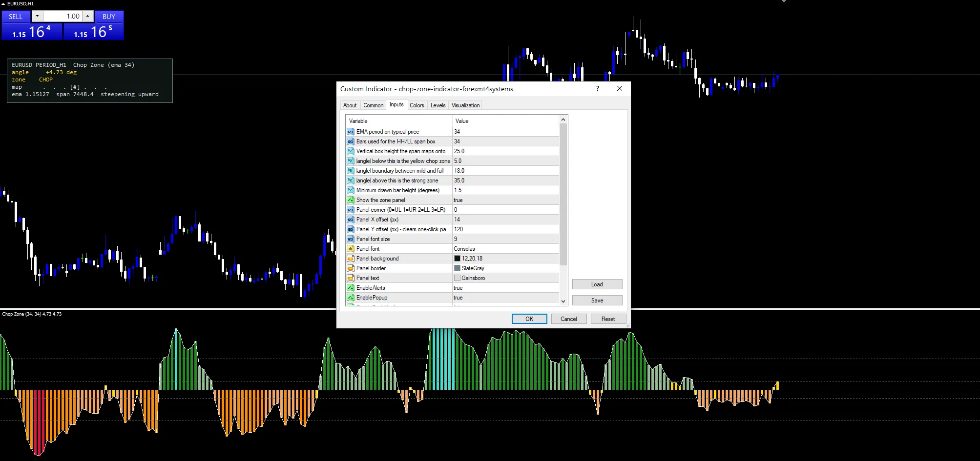The height and width of the screenshot is (461, 980).
Task: Click the strong zone value 35.0
Action: 505,180
